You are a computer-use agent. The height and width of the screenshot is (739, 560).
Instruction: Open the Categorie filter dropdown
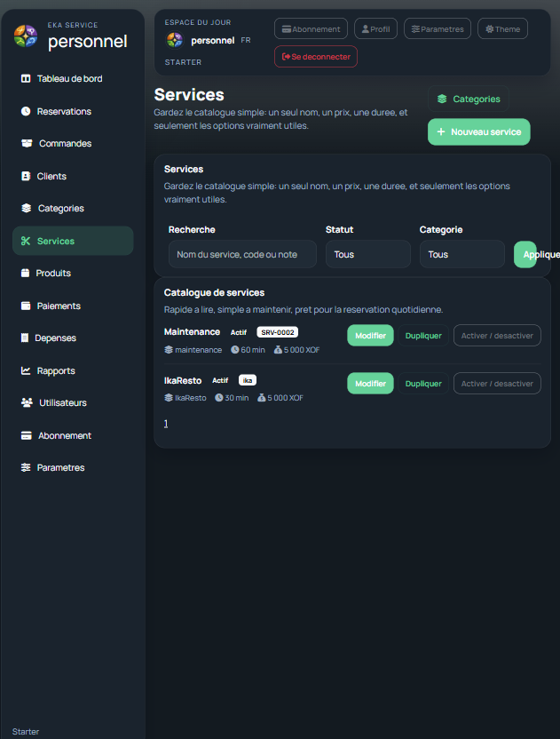(461, 254)
